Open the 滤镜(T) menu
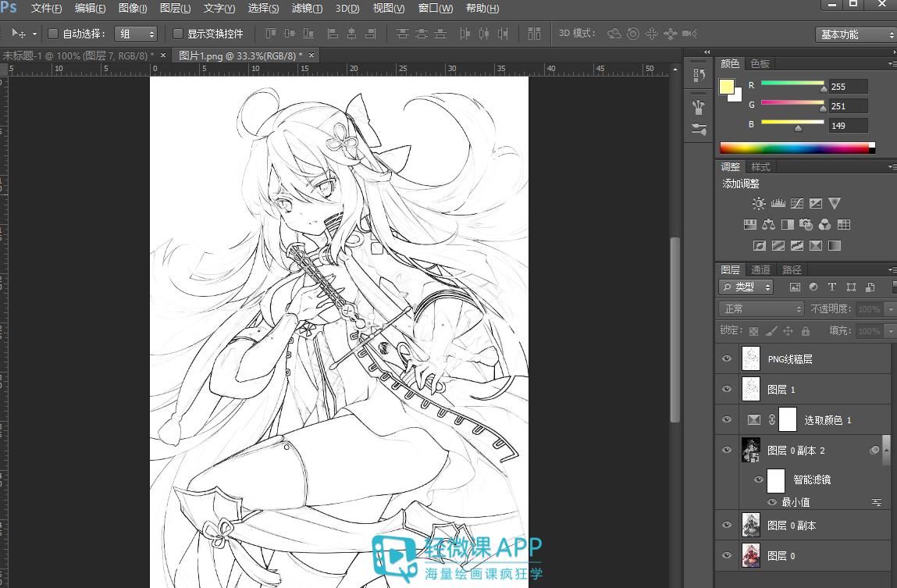The width and height of the screenshot is (897, 588). pos(307,9)
